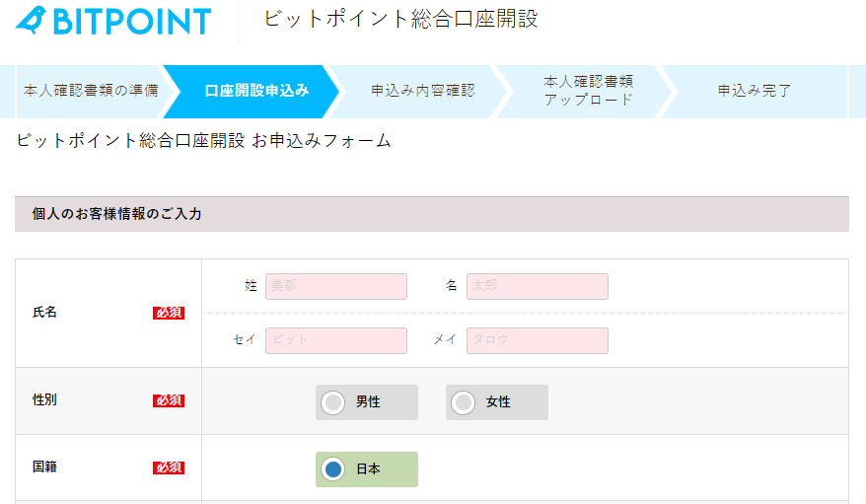Click the 必須 badge next to 氏名
This screenshot has width=866, height=504.
(x=169, y=313)
